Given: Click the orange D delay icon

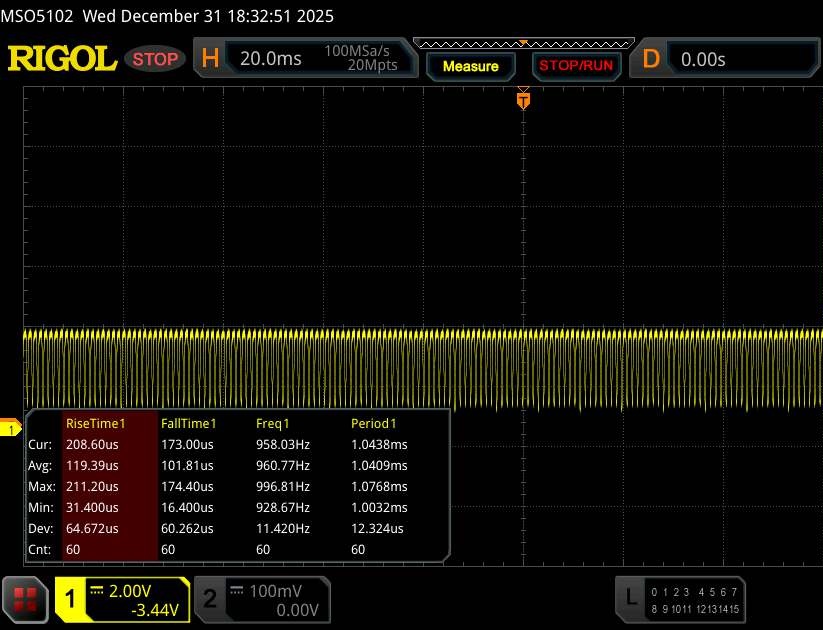Looking at the screenshot, I should click(651, 59).
